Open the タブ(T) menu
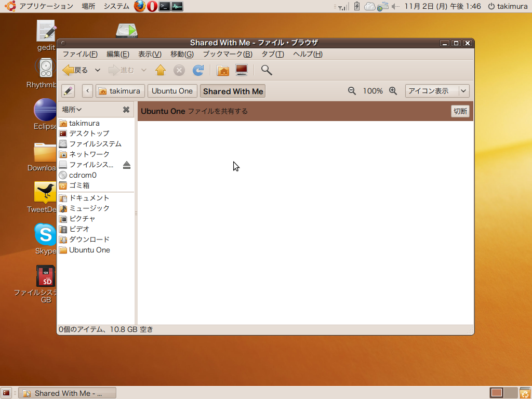Viewport: 532px width, 399px height. (x=272, y=54)
